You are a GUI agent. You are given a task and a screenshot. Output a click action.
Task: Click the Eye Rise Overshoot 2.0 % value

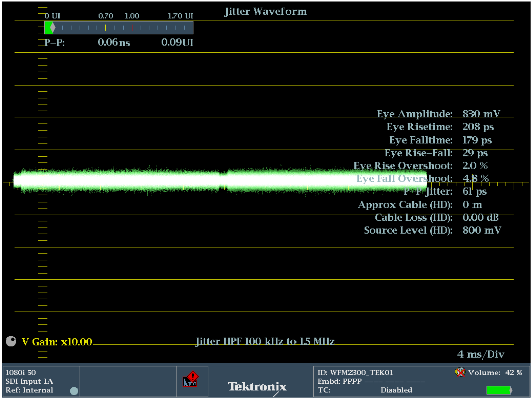pos(475,166)
